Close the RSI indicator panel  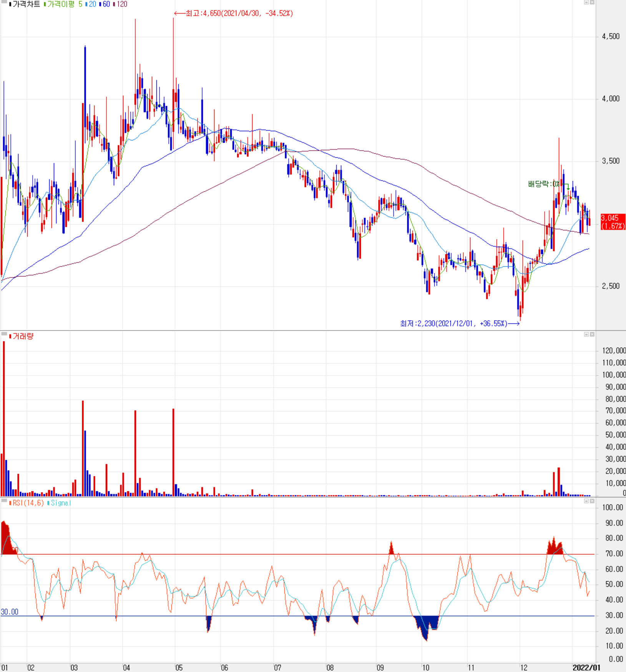(x=592, y=501)
